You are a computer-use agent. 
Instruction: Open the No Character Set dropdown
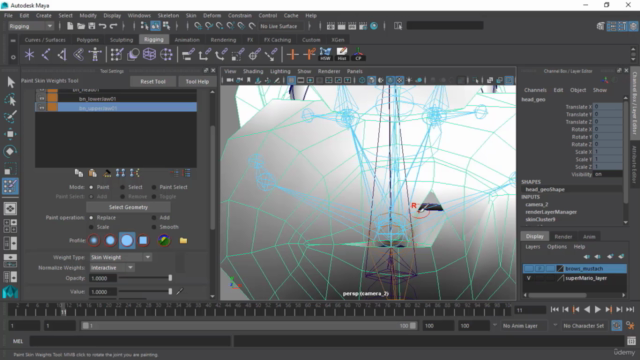pyautogui.click(x=583, y=326)
